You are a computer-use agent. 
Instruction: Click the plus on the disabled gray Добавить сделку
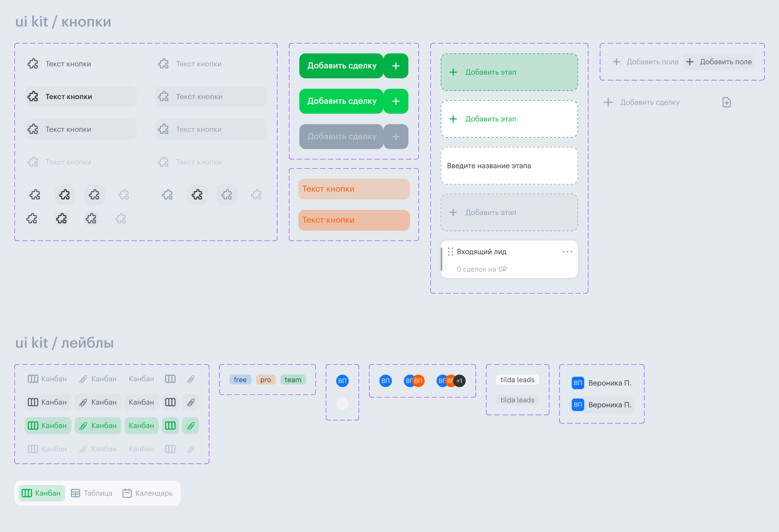click(x=396, y=137)
